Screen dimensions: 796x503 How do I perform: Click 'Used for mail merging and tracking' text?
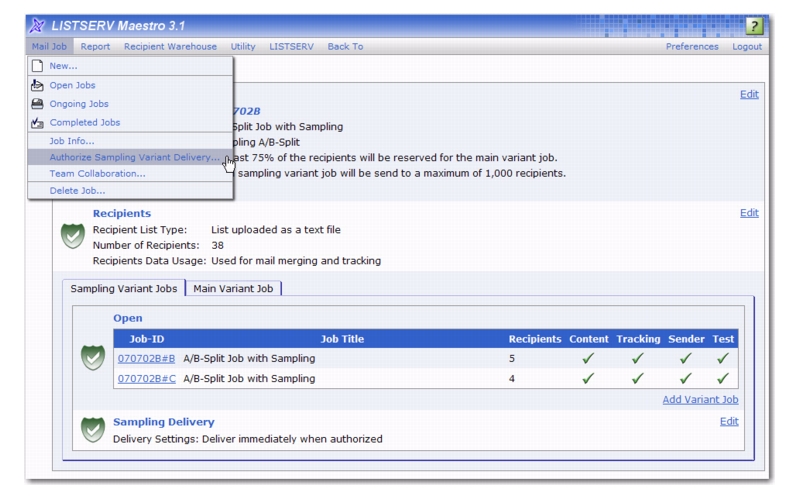pos(296,261)
